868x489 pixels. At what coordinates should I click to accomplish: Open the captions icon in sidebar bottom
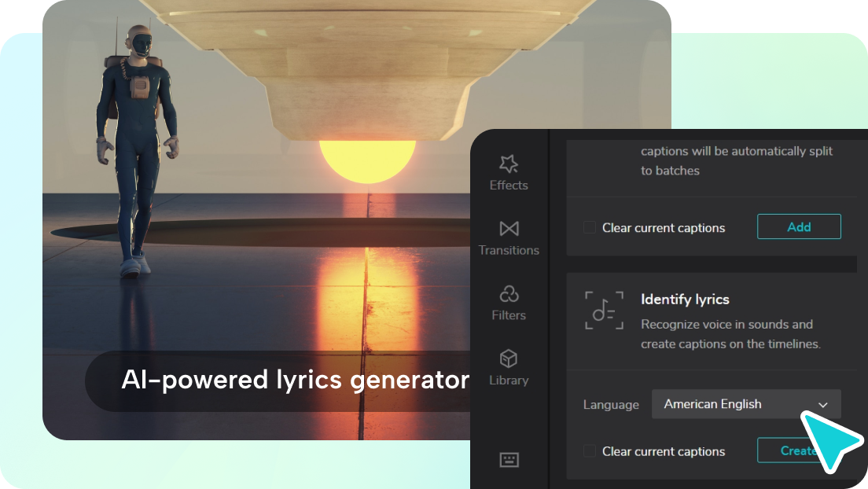click(509, 460)
